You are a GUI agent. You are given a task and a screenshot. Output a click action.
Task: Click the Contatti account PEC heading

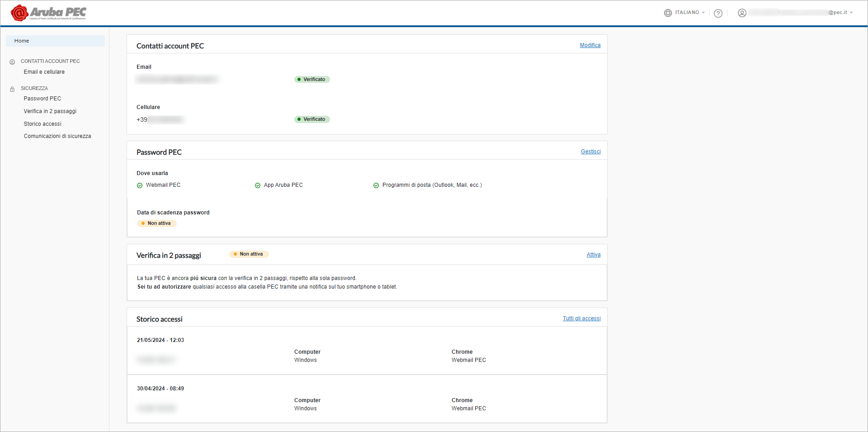170,46
